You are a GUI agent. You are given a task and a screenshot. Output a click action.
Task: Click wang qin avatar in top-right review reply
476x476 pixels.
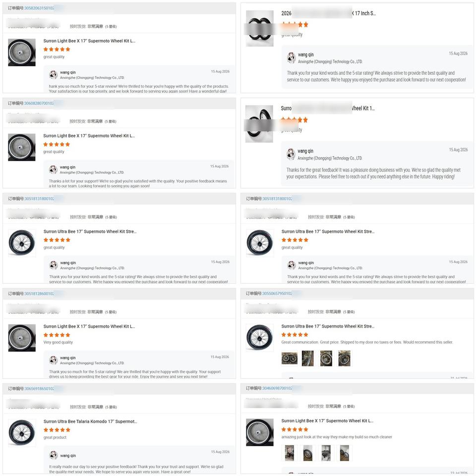tap(291, 58)
